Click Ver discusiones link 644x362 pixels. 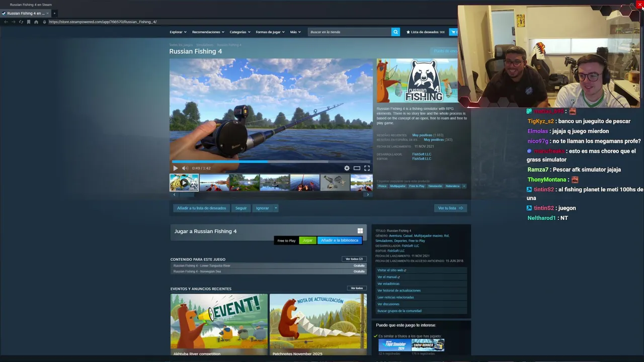pos(388,304)
